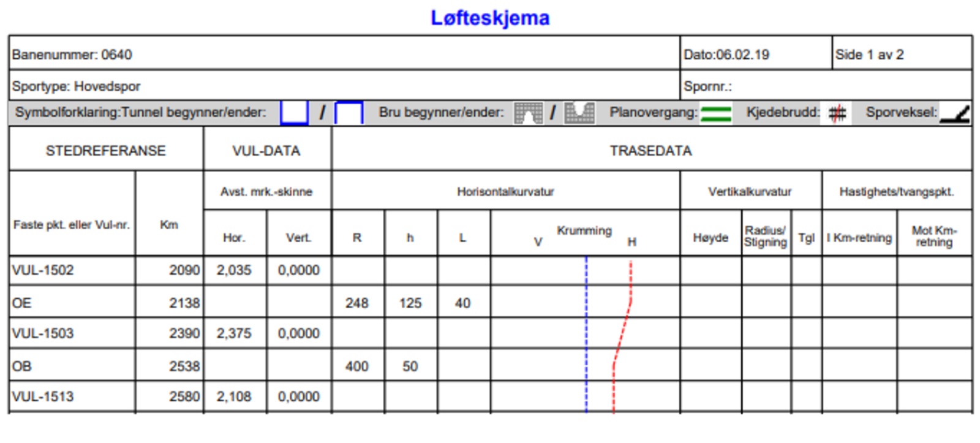This screenshot has height=443, width=980.
Task: Click Km value 2090
Action: click(x=184, y=270)
